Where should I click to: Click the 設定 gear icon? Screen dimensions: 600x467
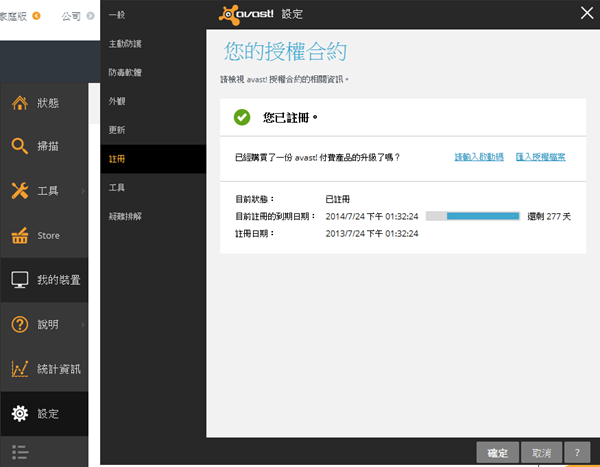point(20,413)
